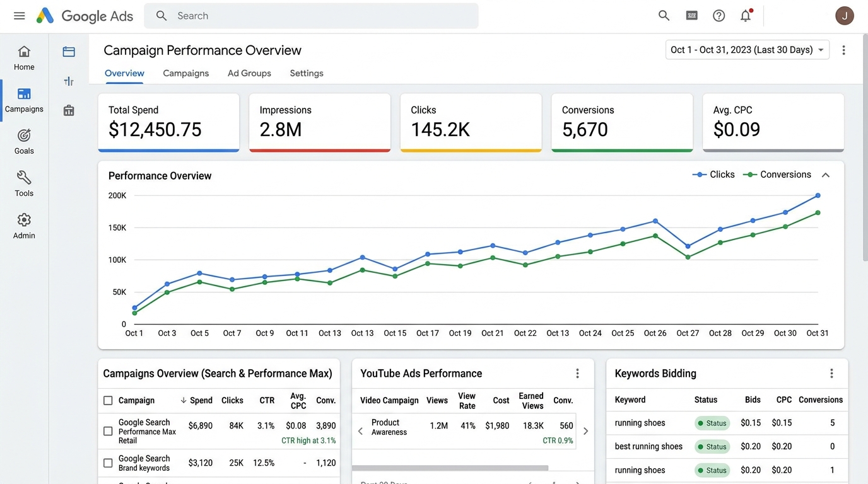Toggle the select-all Campaign header checkbox

pyautogui.click(x=108, y=401)
